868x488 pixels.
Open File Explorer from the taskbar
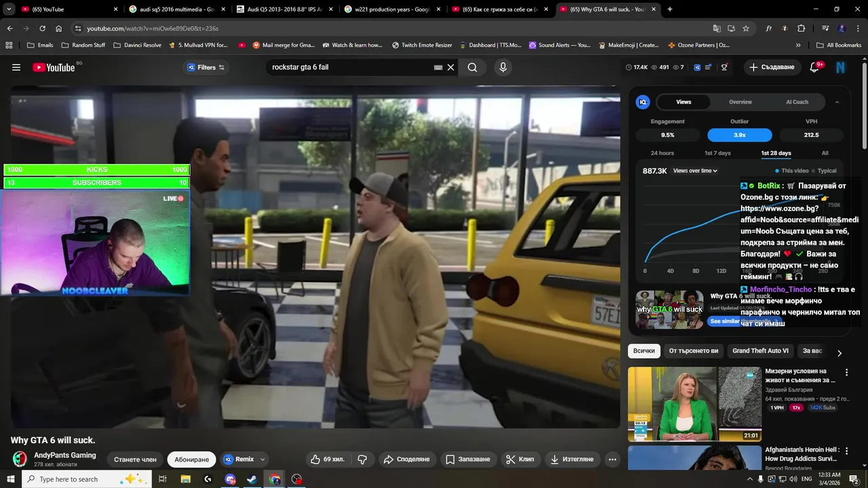[x=185, y=479]
